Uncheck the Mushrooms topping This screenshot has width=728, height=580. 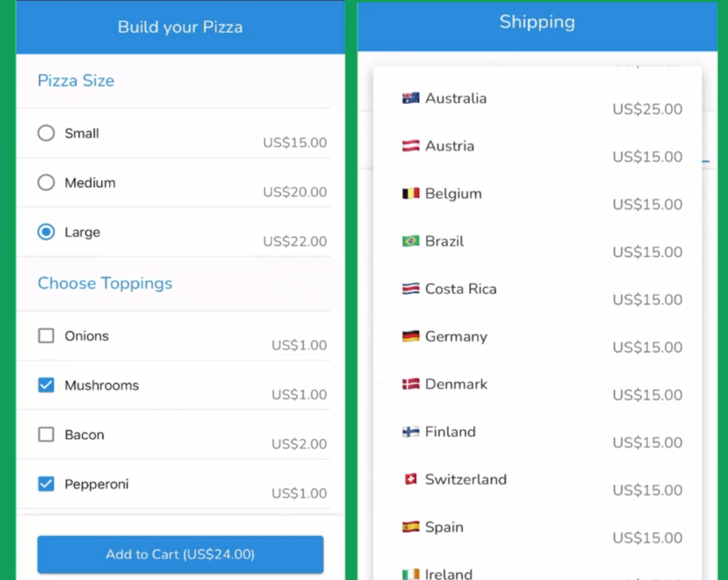(46, 385)
